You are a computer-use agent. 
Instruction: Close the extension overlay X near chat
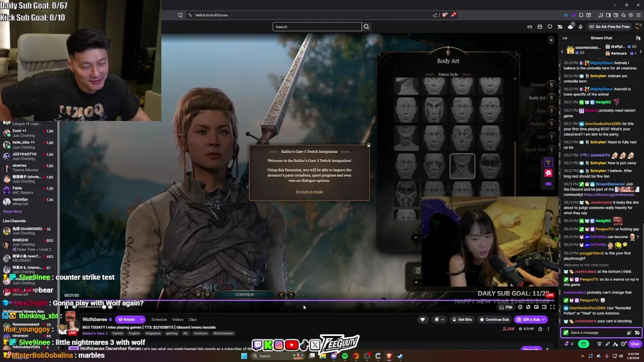pyautogui.click(x=551, y=40)
